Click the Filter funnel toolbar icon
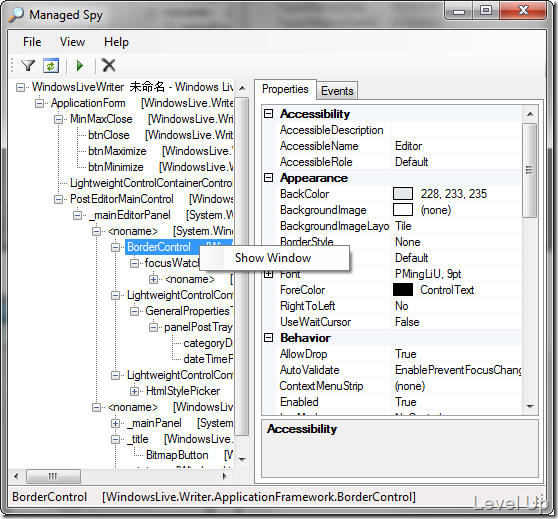The width and height of the screenshot is (558, 519). pos(28,65)
